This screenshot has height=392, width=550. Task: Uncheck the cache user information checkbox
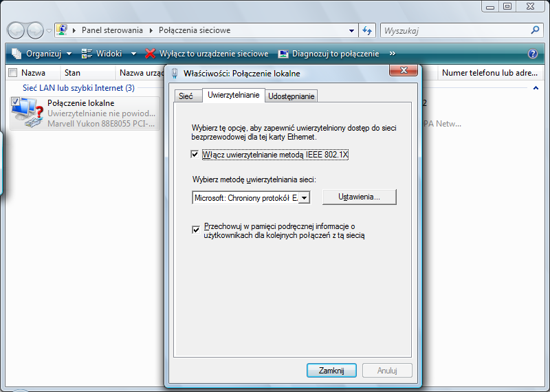pos(195,230)
